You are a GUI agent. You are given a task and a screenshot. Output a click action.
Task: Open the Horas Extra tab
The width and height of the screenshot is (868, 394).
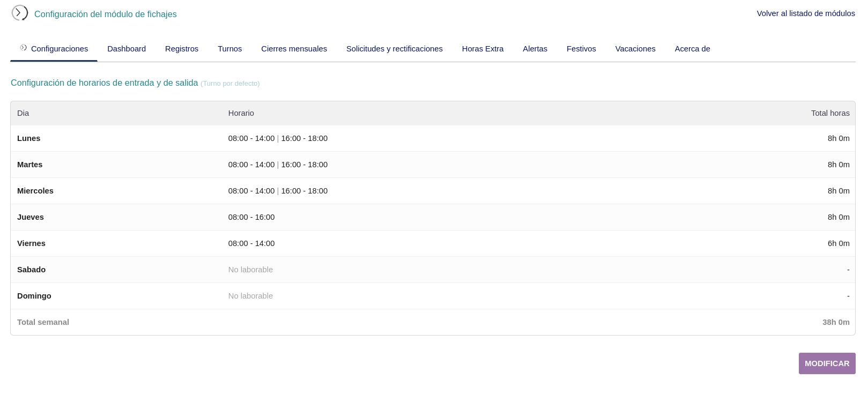tap(483, 49)
